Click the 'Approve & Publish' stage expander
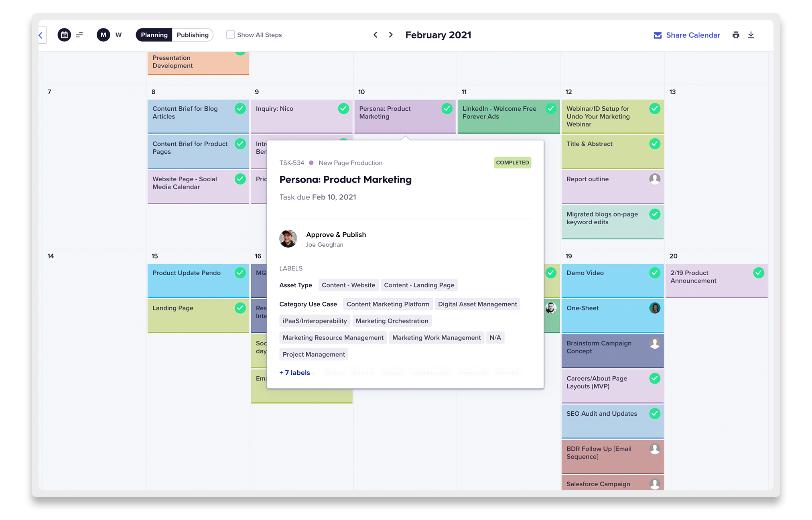This screenshot has width=812, height=520. coord(335,234)
